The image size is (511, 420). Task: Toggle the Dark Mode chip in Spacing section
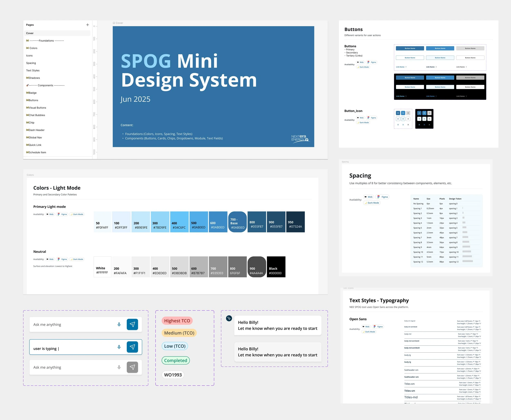click(x=372, y=203)
